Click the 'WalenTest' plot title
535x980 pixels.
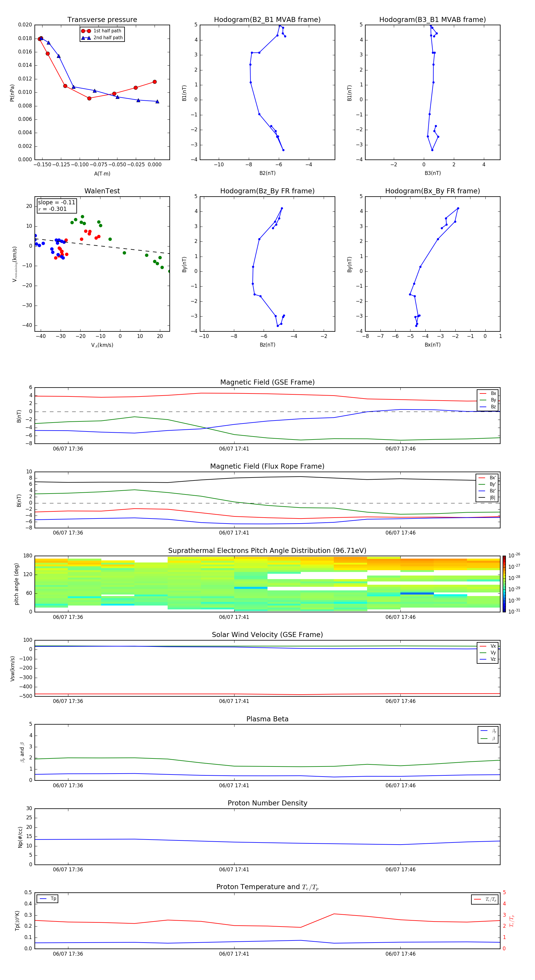(102, 191)
